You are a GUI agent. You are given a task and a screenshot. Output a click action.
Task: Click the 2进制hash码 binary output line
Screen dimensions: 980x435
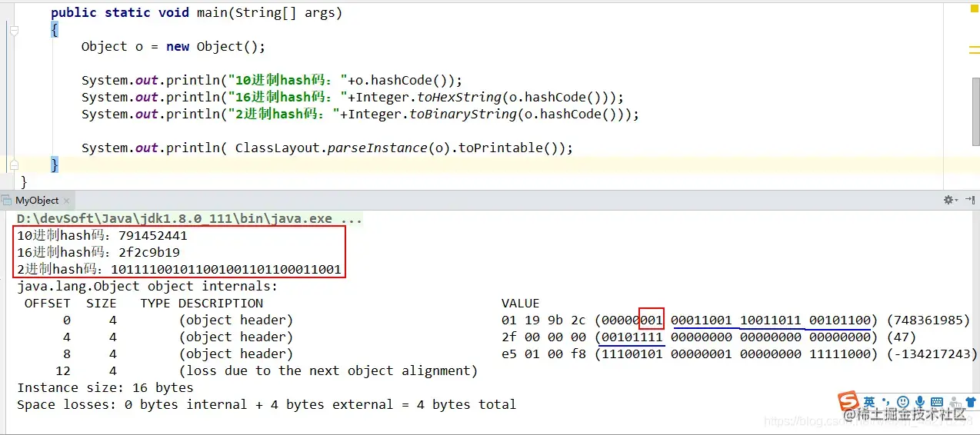tap(179, 269)
